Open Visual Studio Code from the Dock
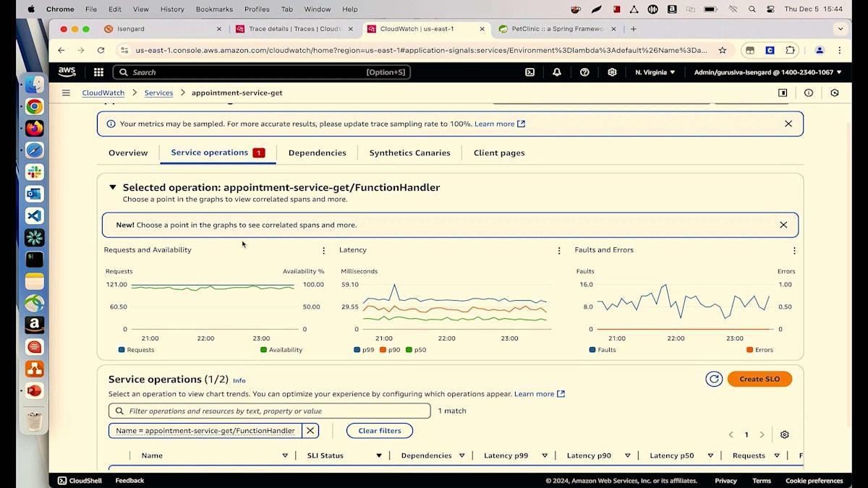This screenshot has width=868, height=488. coord(34,215)
